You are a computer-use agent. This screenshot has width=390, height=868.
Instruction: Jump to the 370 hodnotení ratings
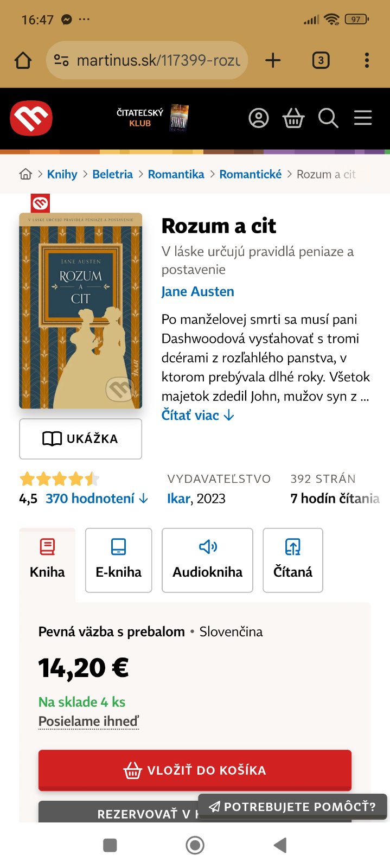[97, 499]
